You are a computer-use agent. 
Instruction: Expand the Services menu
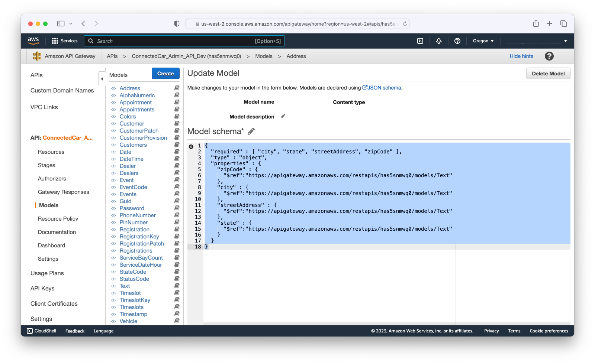point(65,41)
